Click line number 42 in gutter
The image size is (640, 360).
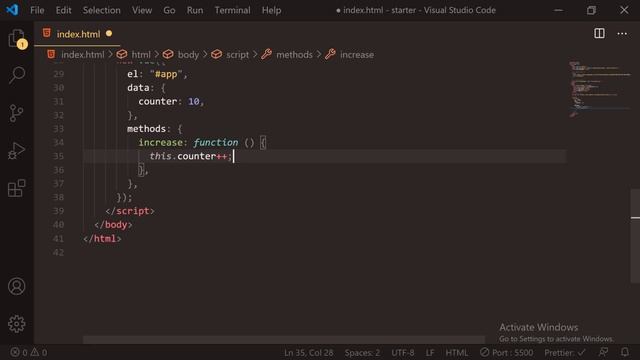point(58,252)
